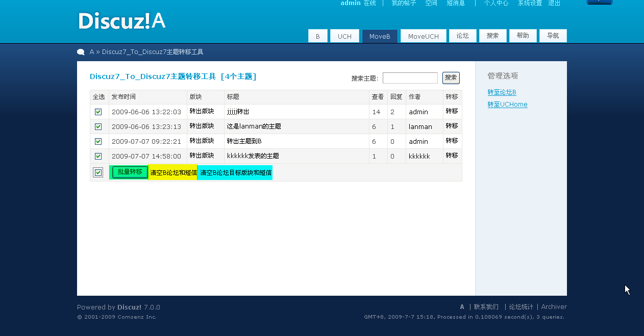This screenshot has width=644, height=336.
Task: Open the Archiver footer link
Action: click(554, 307)
